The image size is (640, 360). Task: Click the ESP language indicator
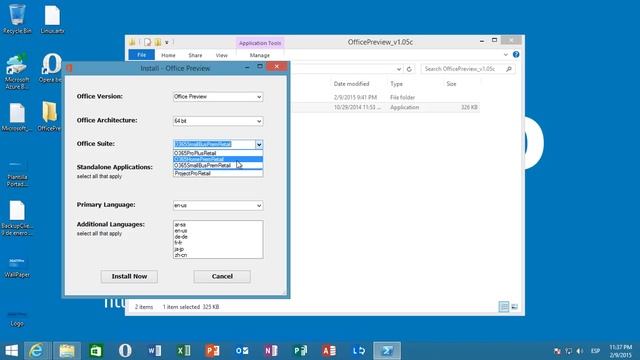596,351
